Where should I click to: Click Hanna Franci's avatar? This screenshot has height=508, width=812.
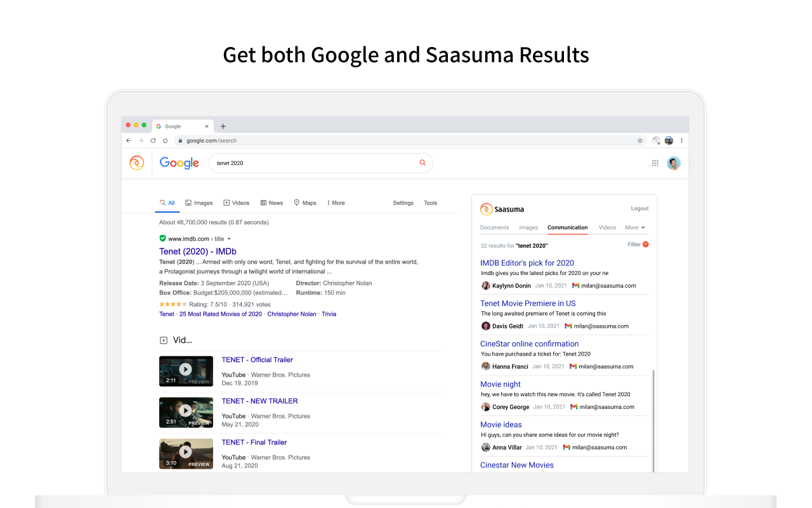(x=486, y=366)
